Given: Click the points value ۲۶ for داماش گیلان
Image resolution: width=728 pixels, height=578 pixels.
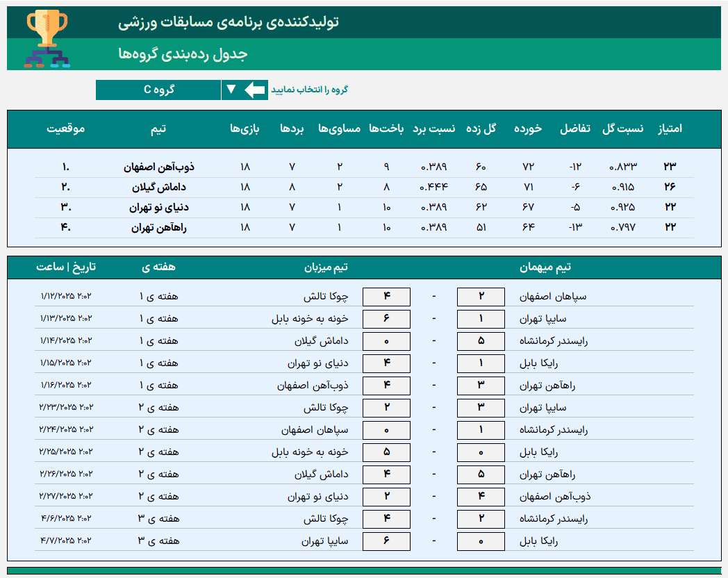Looking at the screenshot, I should 670,187.
